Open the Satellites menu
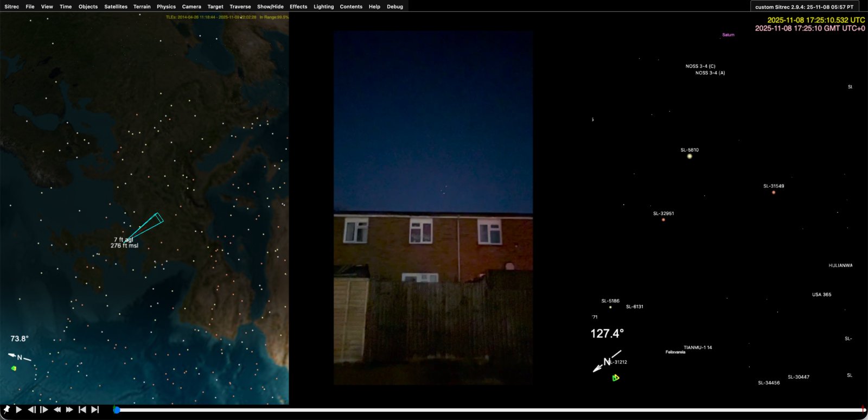This screenshot has width=868, height=420. click(116, 7)
